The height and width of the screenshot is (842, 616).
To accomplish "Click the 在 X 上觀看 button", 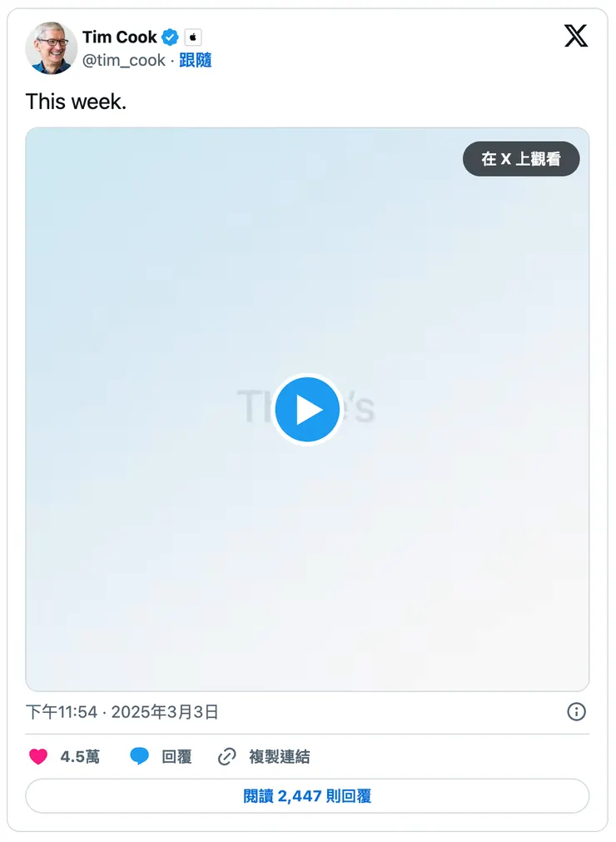I will click(x=521, y=159).
